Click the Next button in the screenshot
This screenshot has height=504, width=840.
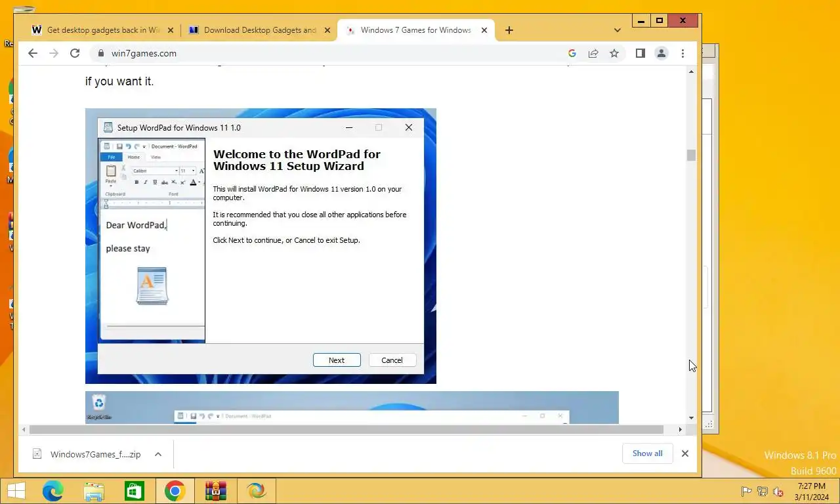coord(337,360)
